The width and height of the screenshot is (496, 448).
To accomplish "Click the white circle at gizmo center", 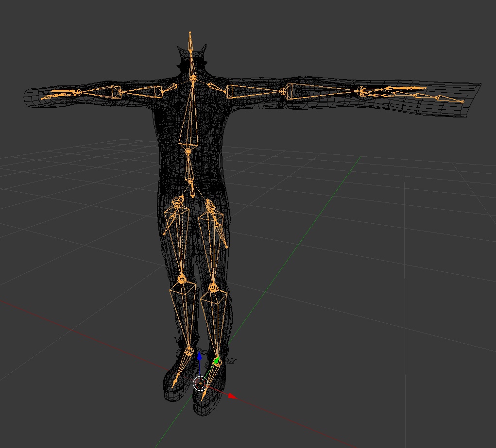I will (200, 383).
